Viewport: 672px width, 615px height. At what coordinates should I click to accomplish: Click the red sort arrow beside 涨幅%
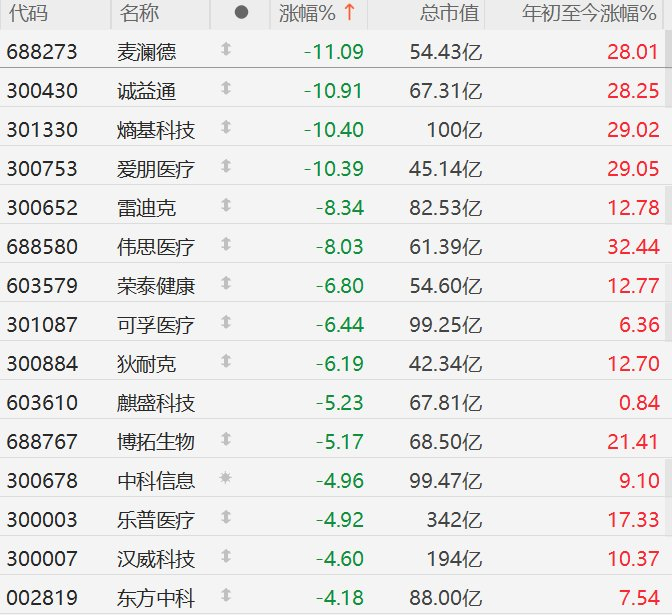(349, 13)
